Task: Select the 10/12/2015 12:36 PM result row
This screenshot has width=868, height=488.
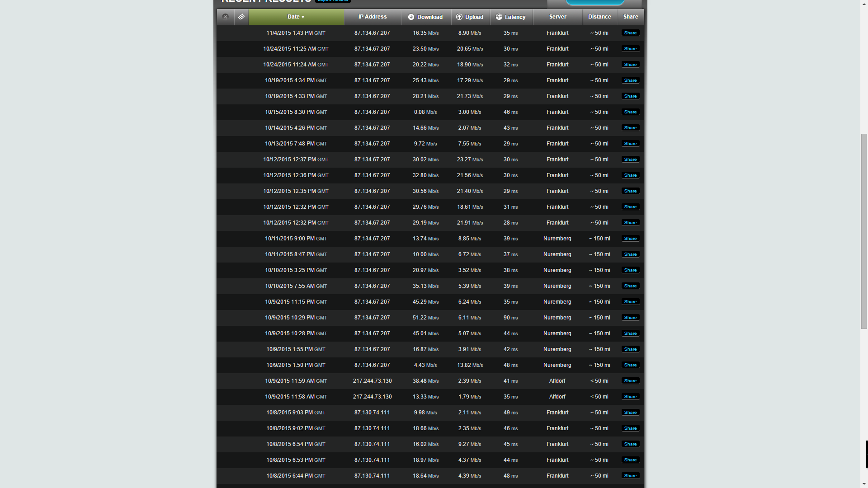Action: coord(296,175)
